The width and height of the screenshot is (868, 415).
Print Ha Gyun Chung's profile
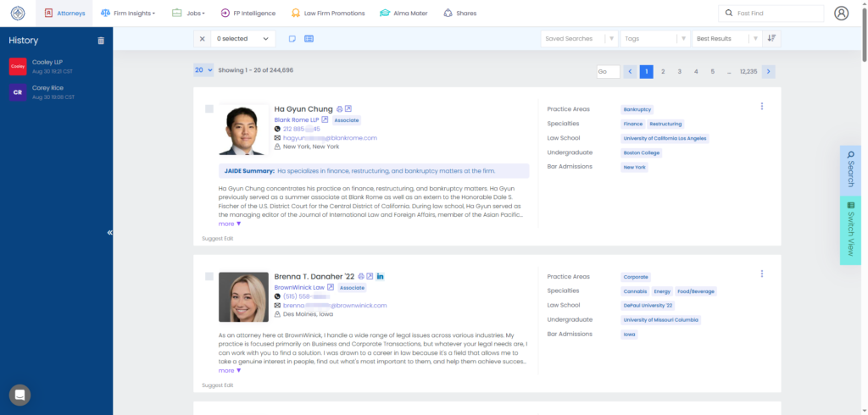(x=340, y=109)
